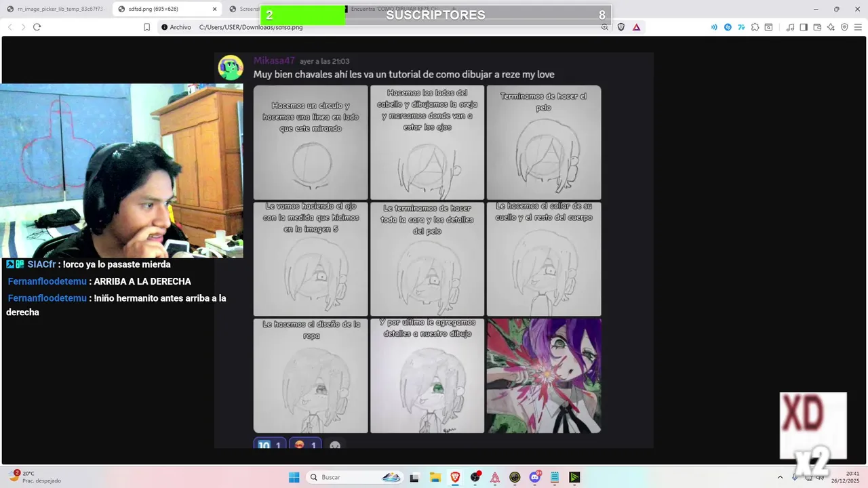868x488 pixels.
Task: Open the extensions puzzle-piece menu
Action: (755, 27)
